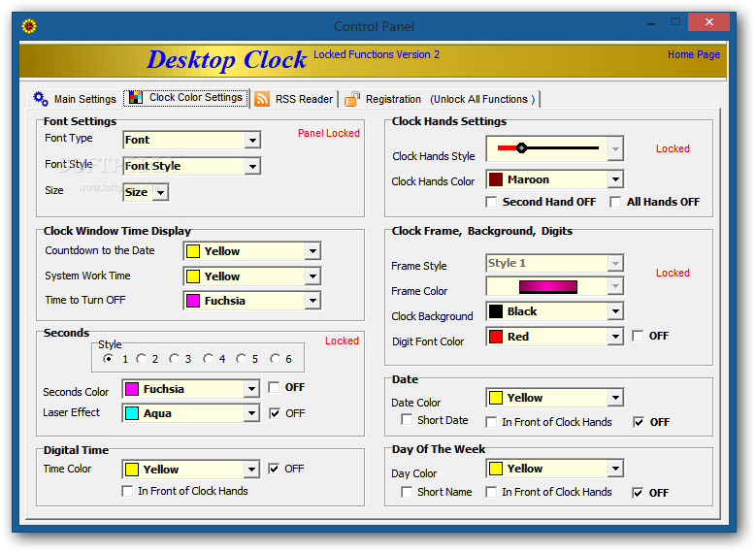Select seconds style 6 radio button
This screenshot has height=552, width=756.
point(275,359)
